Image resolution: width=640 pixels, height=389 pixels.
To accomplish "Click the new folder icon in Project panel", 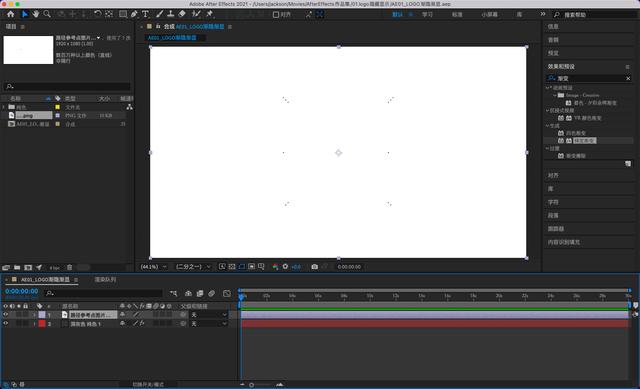I will 17,268.
